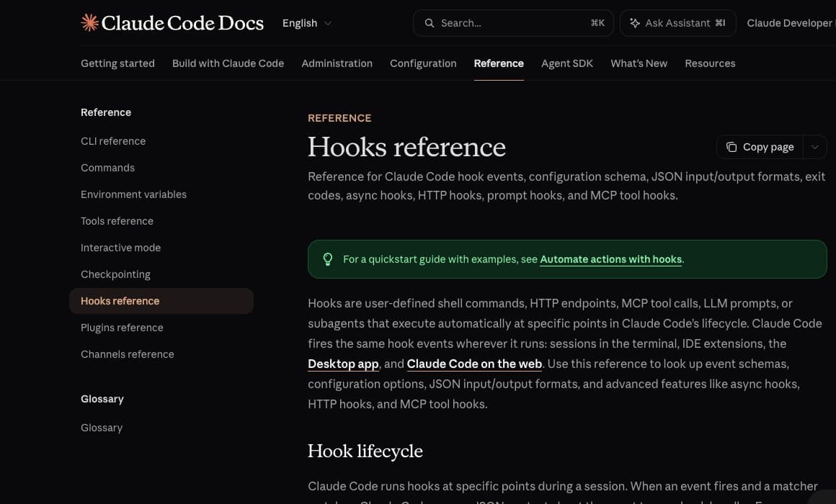Open Commands in the sidebar
The height and width of the screenshot is (504, 836).
click(x=107, y=168)
